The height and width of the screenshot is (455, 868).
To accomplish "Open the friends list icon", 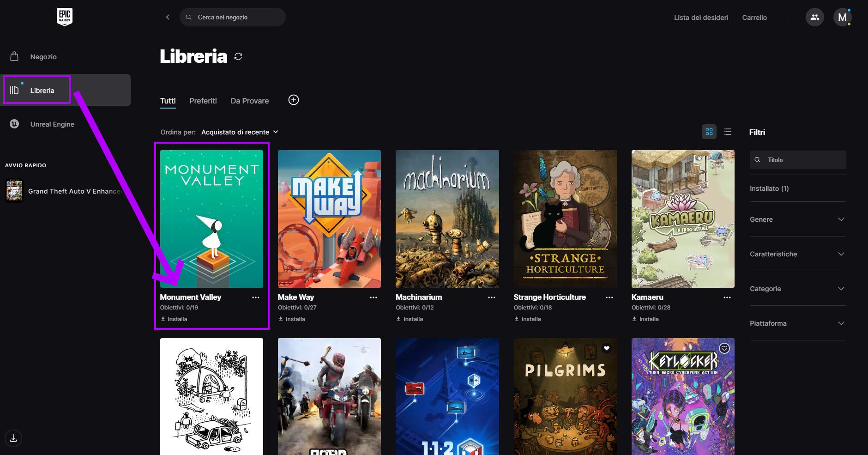I will tap(815, 17).
